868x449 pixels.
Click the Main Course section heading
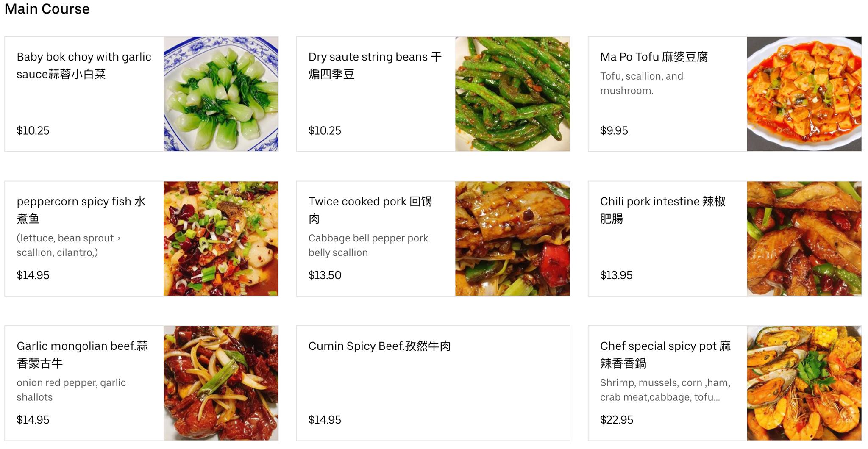(47, 9)
